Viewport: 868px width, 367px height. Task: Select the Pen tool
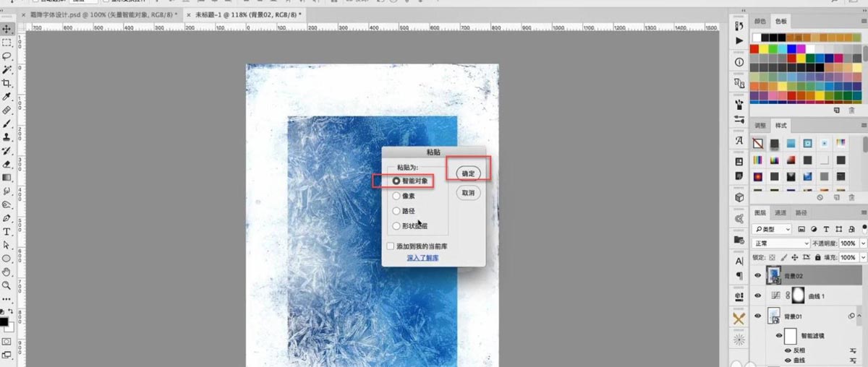7,218
